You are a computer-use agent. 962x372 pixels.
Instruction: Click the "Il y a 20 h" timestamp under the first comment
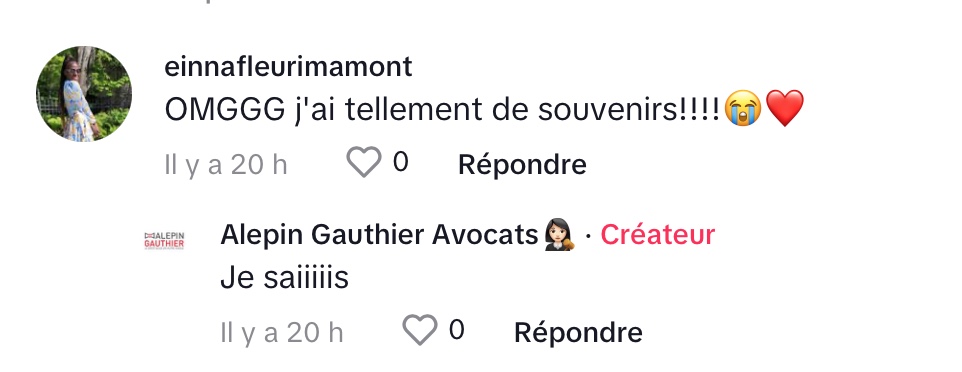[x=226, y=165]
